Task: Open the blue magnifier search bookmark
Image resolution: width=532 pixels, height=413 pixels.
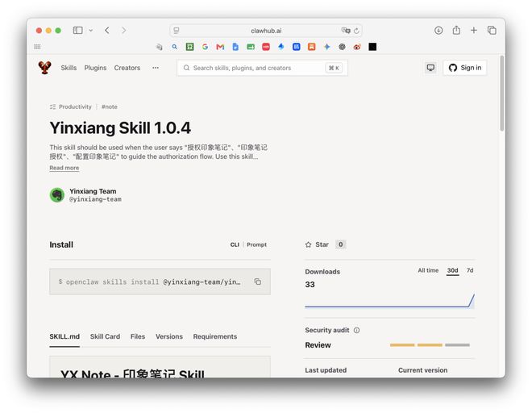Action: pyautogui.click(x=174, y=47)
